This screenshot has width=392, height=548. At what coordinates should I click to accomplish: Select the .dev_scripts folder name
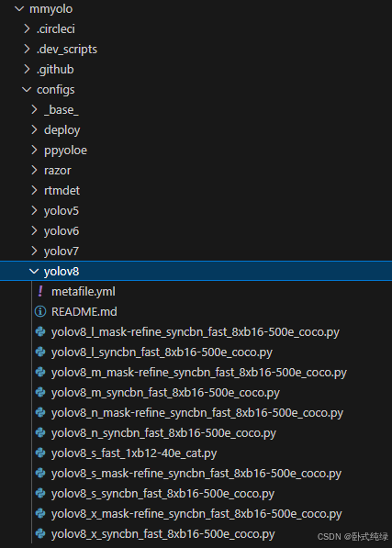[x=67, y=50]
